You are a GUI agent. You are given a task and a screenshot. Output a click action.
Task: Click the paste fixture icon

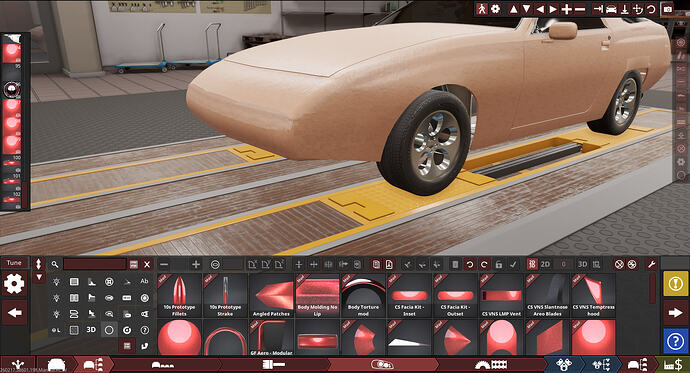click(x=389, y=264)
